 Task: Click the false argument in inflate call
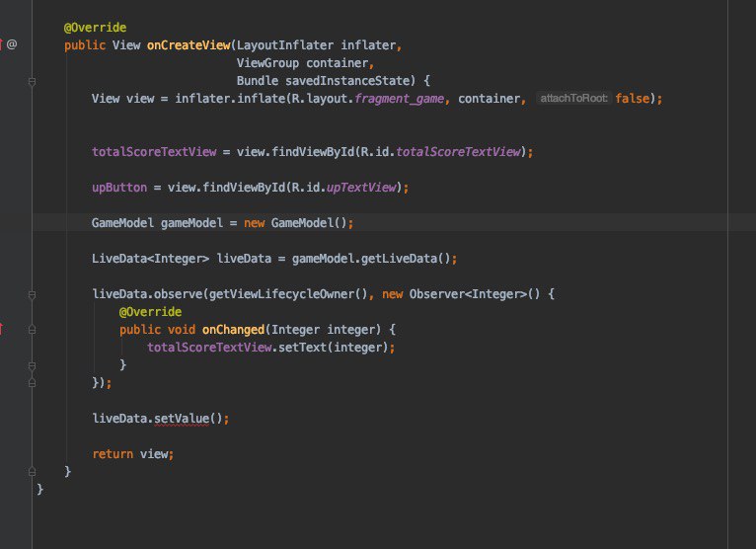[632, 99]
